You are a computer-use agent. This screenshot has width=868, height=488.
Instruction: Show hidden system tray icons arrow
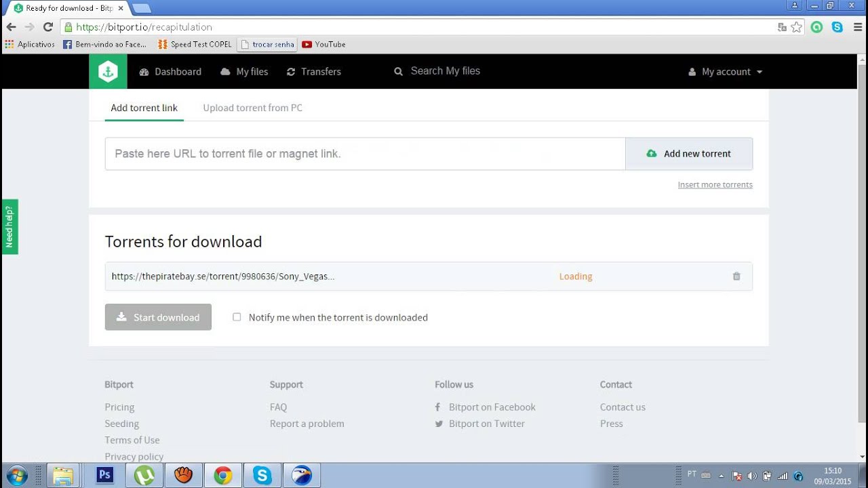pyautogui.click(x=721, y=476)
